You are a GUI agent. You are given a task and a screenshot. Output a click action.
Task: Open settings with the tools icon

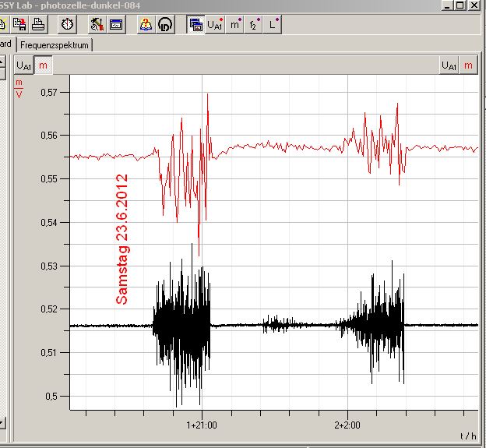click(97, 24)
